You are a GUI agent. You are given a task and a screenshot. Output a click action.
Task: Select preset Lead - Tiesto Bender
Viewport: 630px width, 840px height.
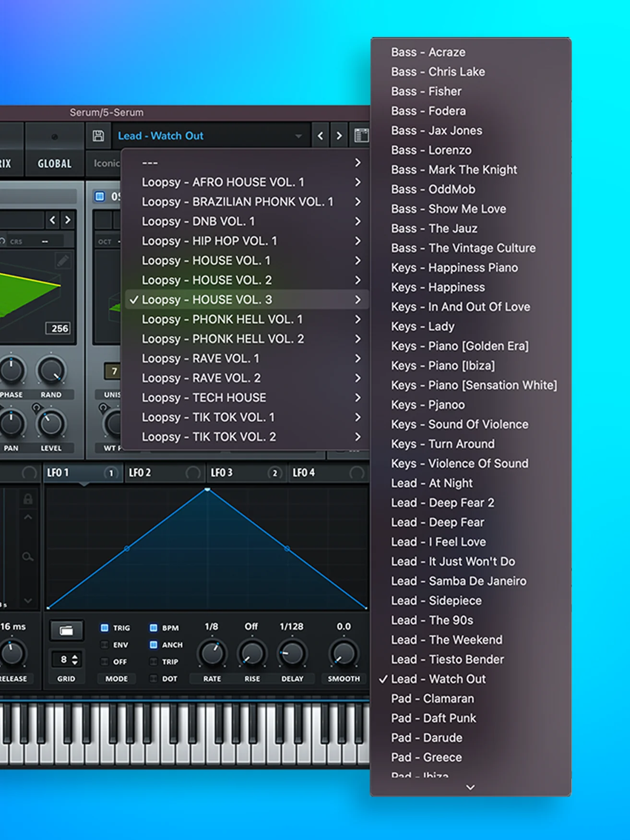pos(471,660)
